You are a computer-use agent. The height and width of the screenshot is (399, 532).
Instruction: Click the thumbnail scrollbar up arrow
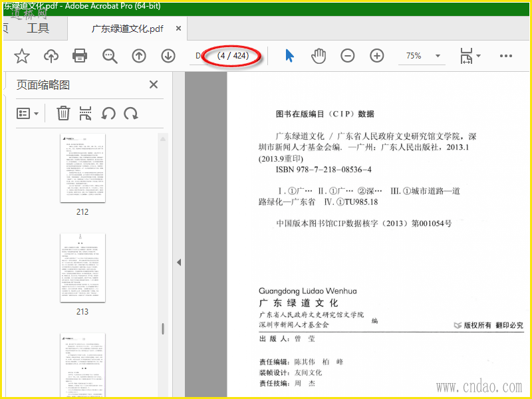[163, 139]
